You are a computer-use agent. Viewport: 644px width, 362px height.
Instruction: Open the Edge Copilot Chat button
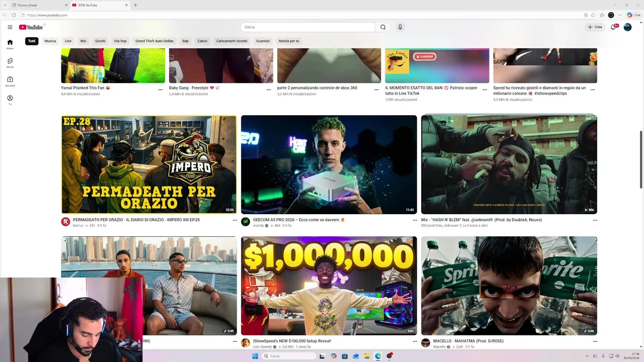[x=633, y=15]
